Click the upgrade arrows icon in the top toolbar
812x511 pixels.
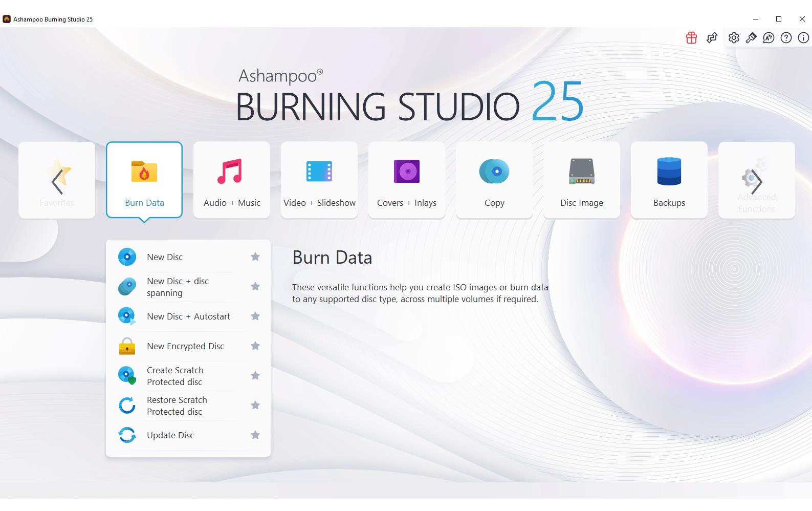coord(712,38)
